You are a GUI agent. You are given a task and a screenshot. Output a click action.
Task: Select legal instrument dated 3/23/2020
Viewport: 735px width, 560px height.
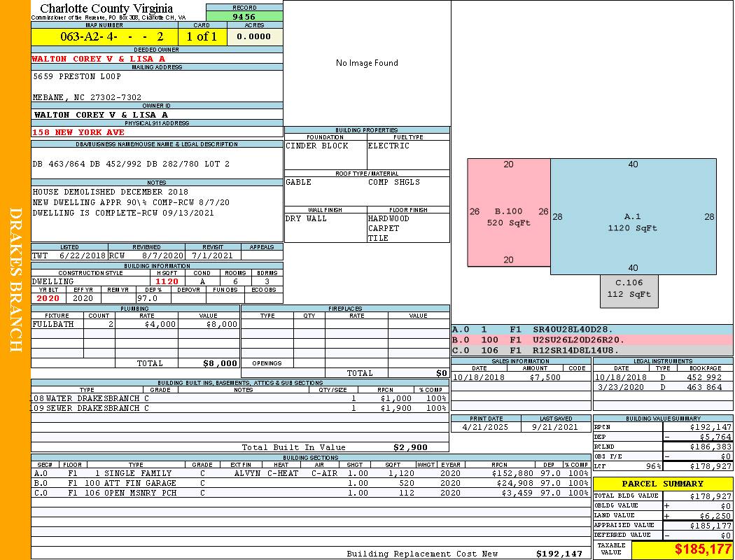(663, 387)
